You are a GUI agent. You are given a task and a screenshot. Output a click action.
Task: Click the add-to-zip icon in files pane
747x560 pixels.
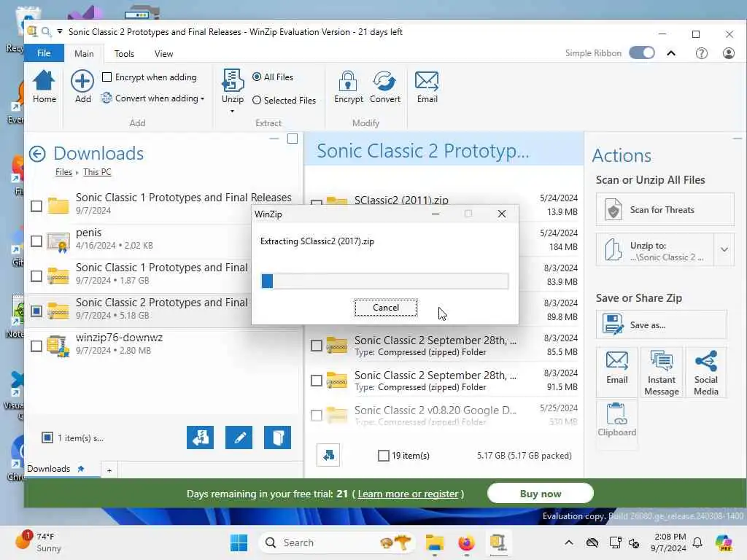200,437
